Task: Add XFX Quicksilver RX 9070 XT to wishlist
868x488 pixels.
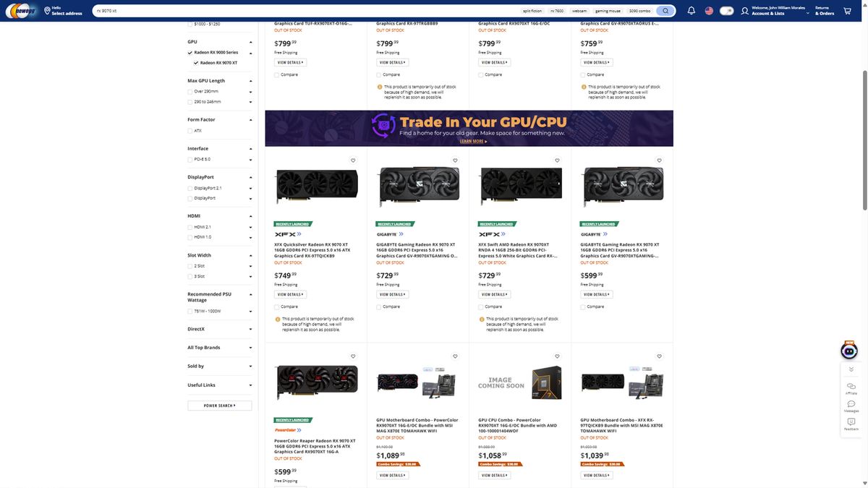Action: point(353,160)
